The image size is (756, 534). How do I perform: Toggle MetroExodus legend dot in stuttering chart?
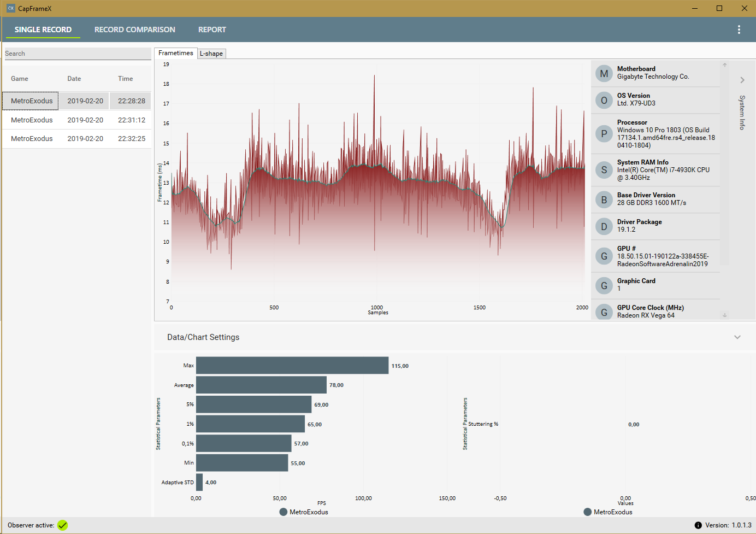(587, 512)
